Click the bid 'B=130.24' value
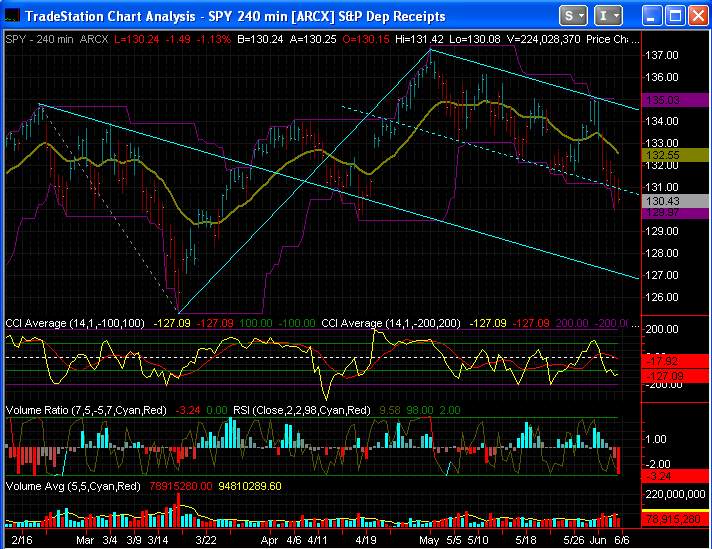Viewport: 712px width, 549px height. (260, 40)
